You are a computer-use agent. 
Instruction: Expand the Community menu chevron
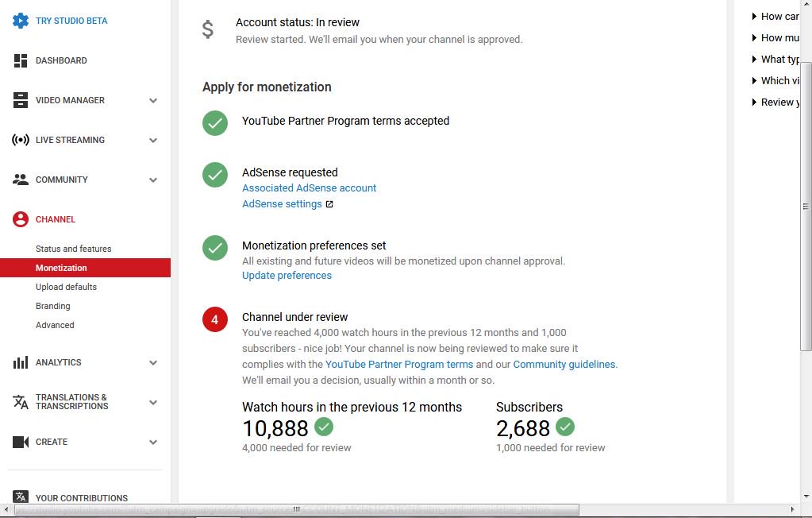(153, 180)
